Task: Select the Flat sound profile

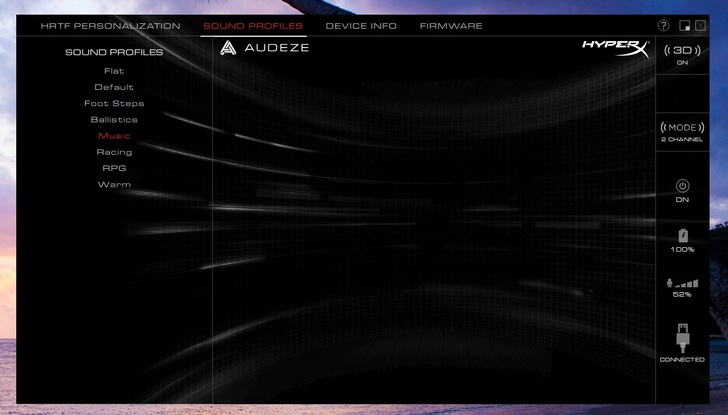Action: click(114, 71)
